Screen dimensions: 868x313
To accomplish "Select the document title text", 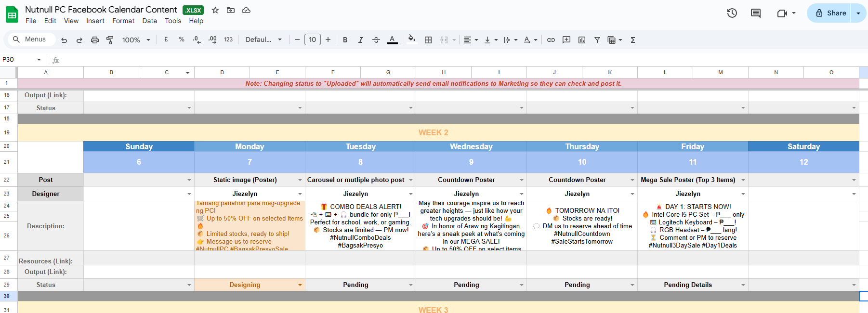I will 101,10.
